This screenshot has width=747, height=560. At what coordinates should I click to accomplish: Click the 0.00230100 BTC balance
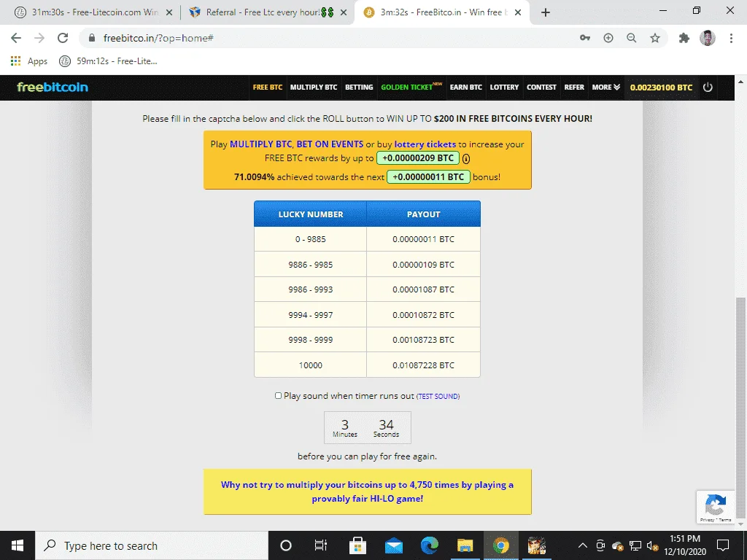point(661,87)
